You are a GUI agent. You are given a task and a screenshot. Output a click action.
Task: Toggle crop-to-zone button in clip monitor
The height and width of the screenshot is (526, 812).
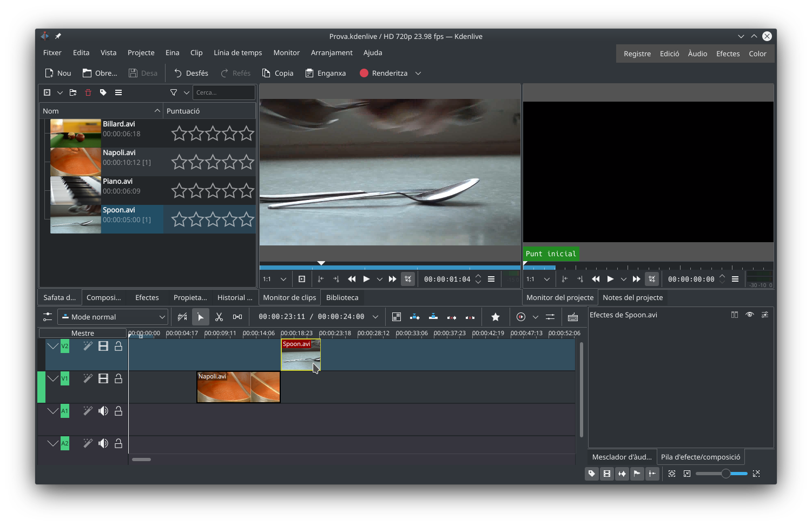click(x=408, y=279)
